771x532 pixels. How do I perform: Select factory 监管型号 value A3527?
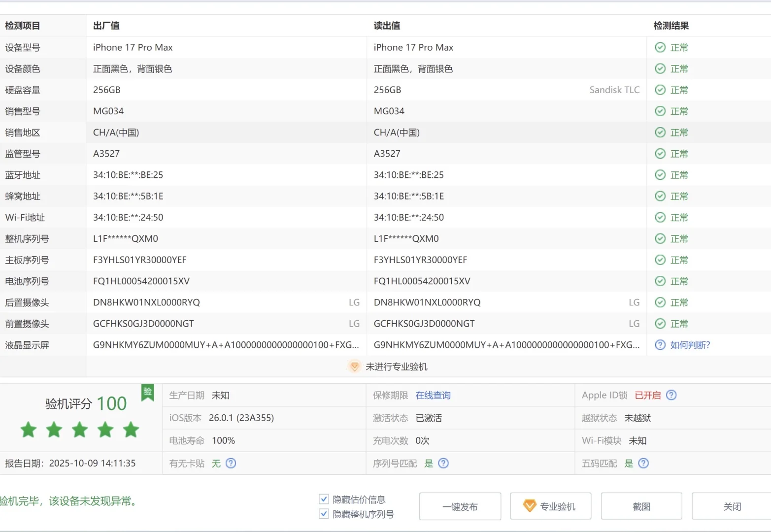click(106, 153)
